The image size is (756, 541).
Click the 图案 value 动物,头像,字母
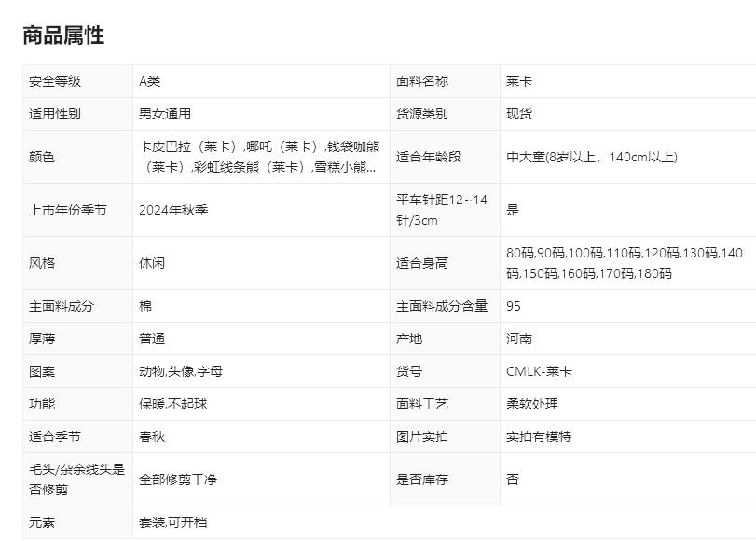[181, 371]
